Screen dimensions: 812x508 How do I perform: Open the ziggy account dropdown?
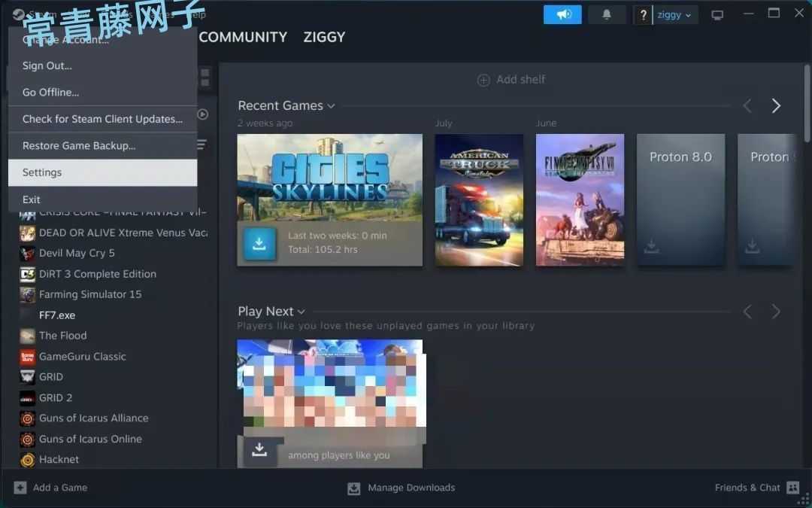point(674,15)
